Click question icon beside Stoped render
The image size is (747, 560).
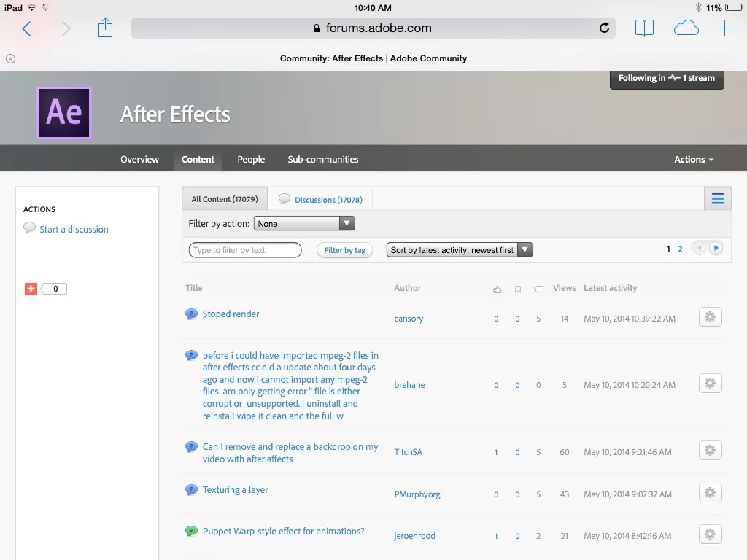click(191, 314)
